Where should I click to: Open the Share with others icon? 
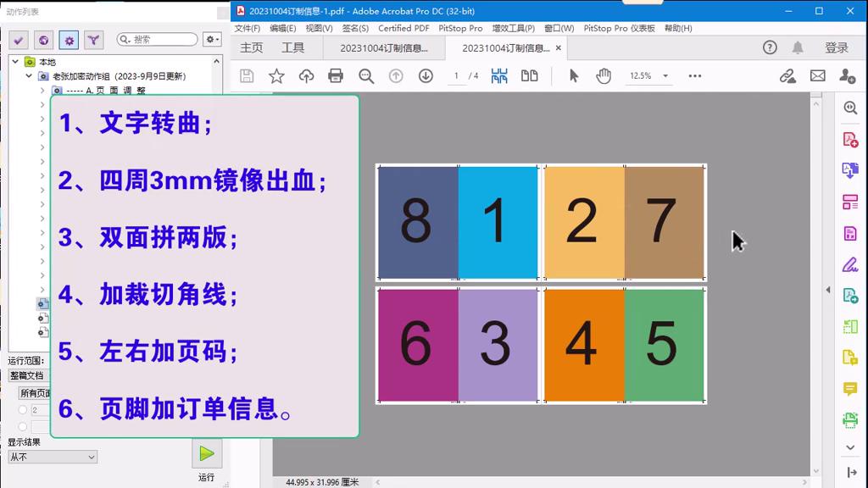(846, 75)
